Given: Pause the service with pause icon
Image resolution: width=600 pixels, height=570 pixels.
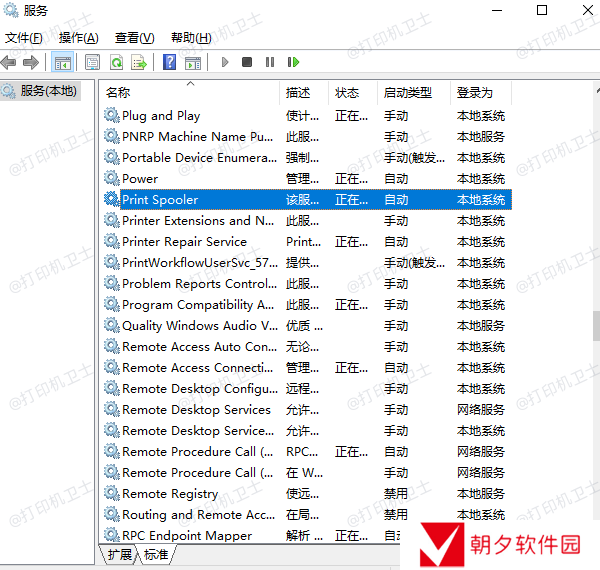Looking at the screenshot, I should click(x=270, y=62).
